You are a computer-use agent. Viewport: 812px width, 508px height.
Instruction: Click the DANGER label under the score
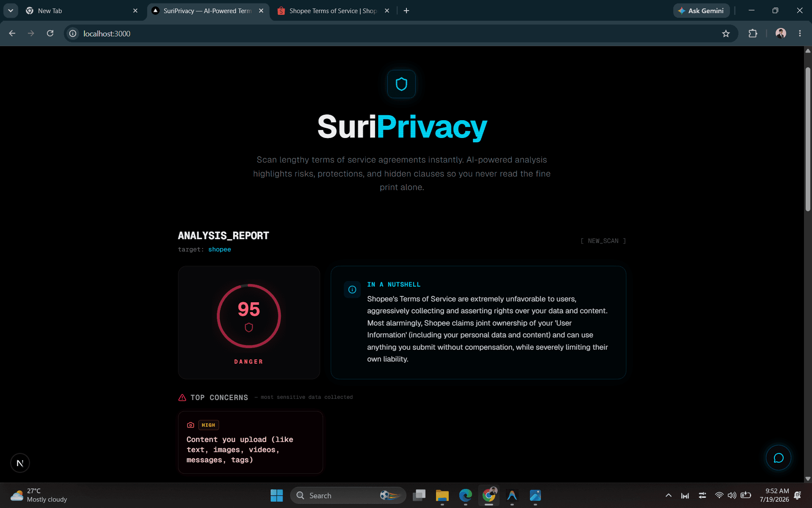point(249,362)
